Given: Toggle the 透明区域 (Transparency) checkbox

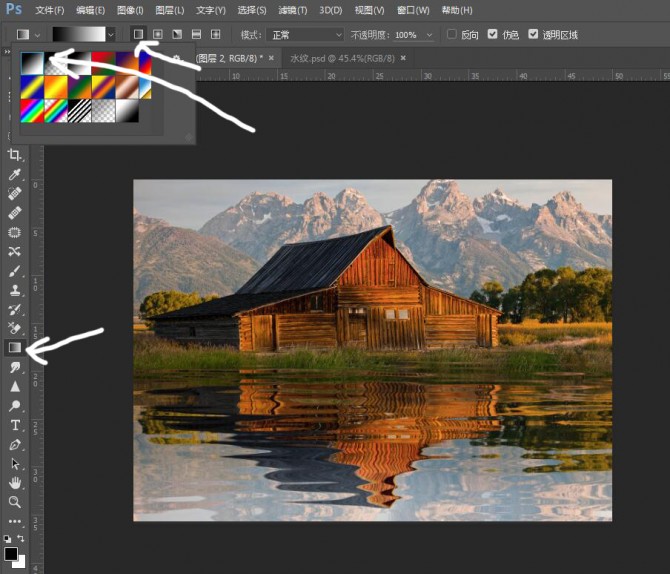Looking at the screenshot, I should pyautogui.click(x=533, y=34).
